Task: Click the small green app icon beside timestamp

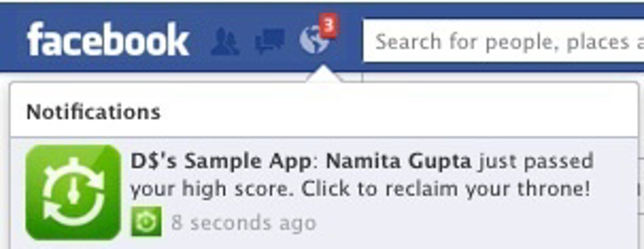Action: click(x=146, y=222)
